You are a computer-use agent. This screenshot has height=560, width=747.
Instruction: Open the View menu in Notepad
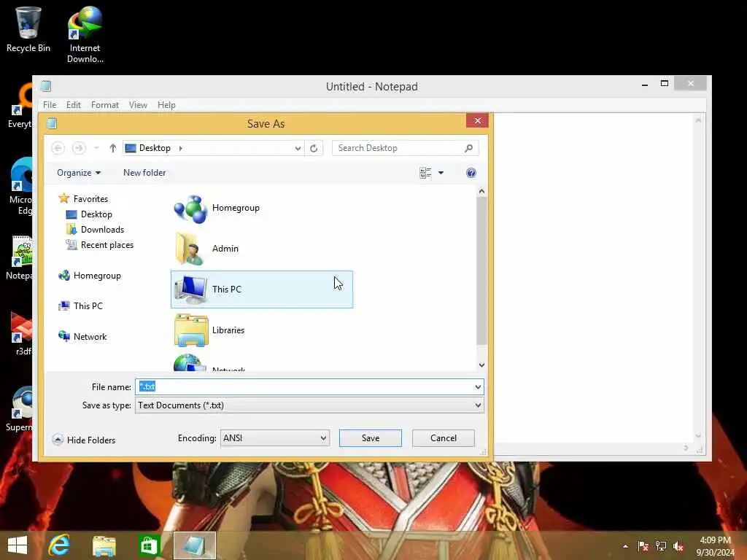pyautogui.click(x=138, y=105)
